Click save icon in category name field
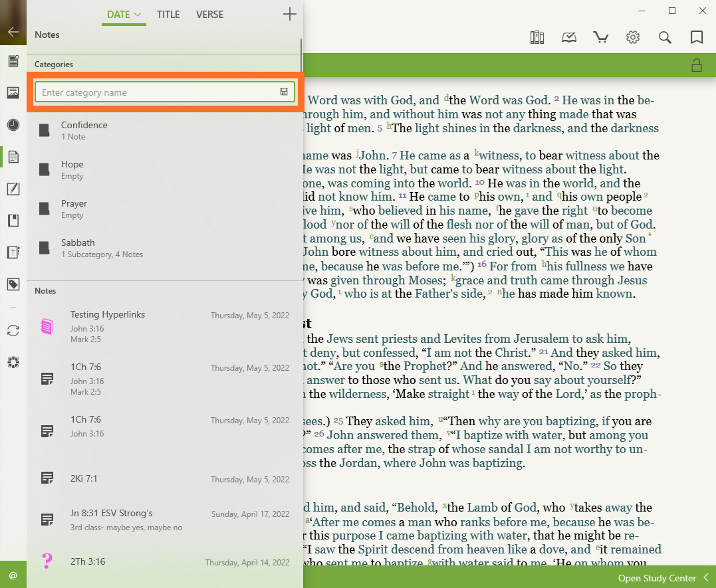 click(x=284, y=92)
